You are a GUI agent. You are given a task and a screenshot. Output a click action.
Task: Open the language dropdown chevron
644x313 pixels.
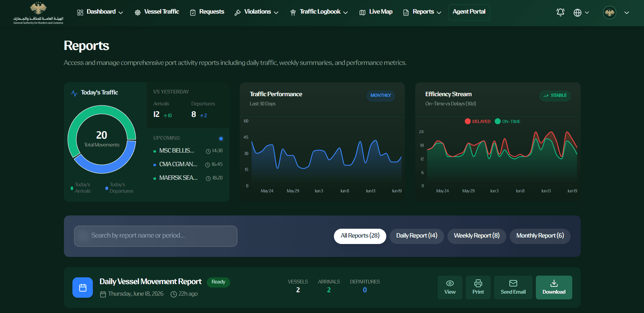tap(587, 13)
